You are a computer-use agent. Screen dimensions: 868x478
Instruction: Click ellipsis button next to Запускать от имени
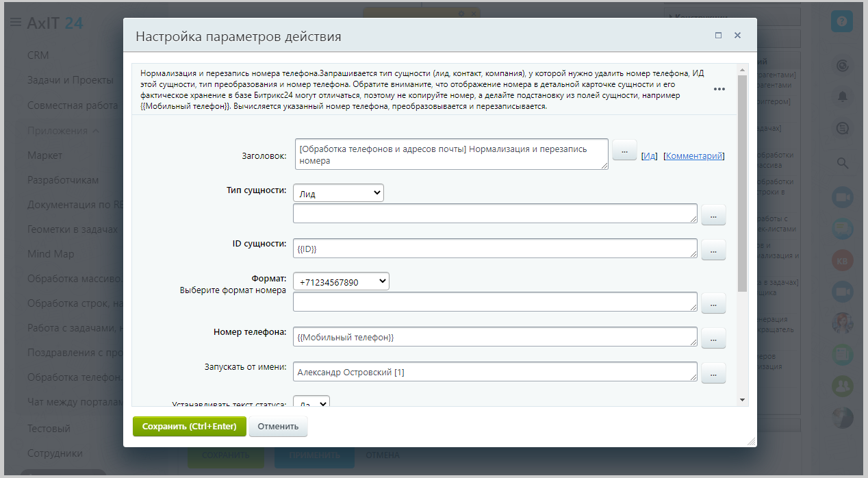click(x=713, y=373)
